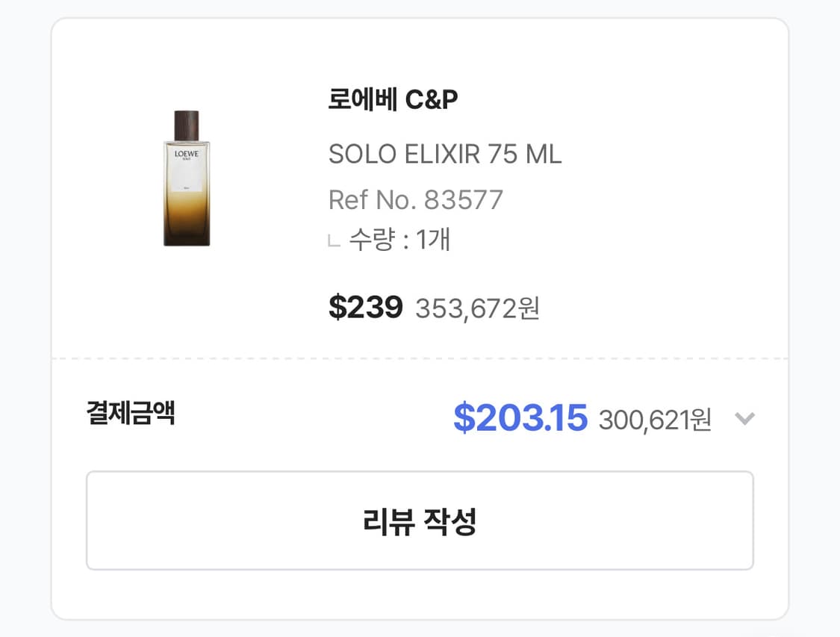Select the SOLO ELIXIR 75 ML product title

[x=446, y=154]
